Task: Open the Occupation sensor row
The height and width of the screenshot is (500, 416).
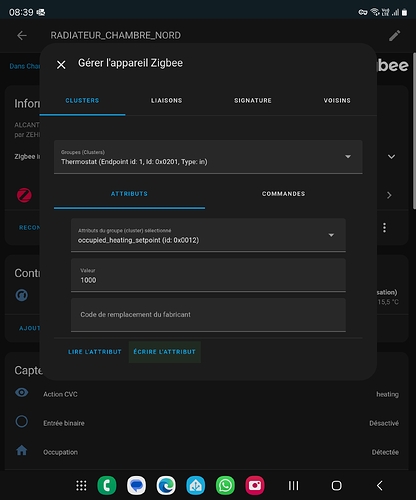Action: [207, 452]
